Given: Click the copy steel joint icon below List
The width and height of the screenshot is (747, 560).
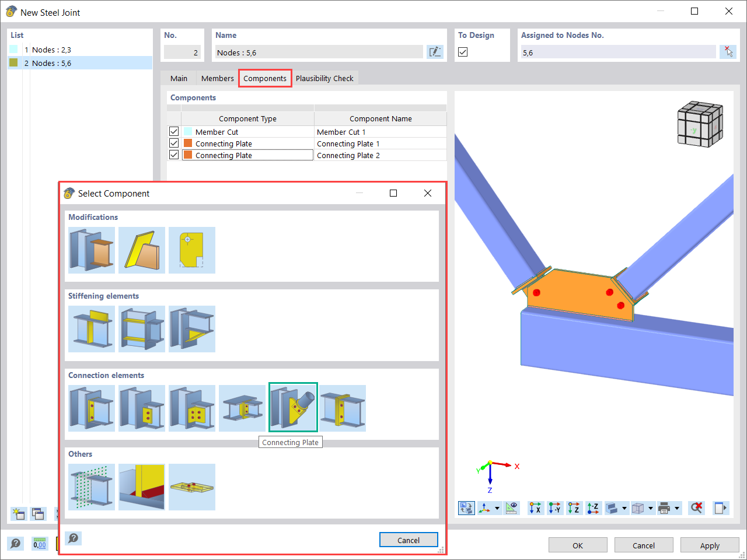Looking at the screenshot, I should 38,514.
